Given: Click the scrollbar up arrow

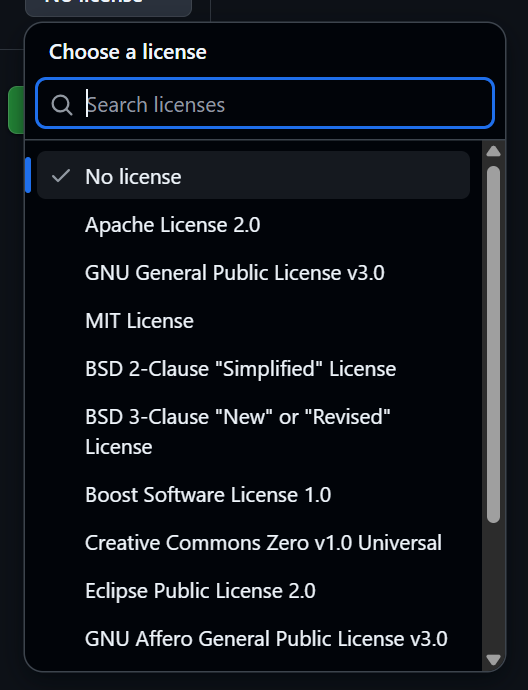Looking at the screenshot, I should [x=493, y=151].
